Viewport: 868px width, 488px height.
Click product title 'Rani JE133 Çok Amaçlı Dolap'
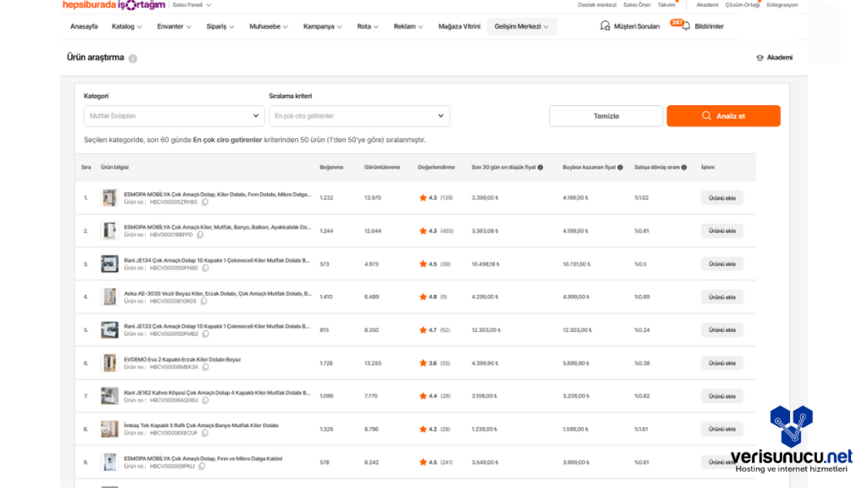[217, 326]
